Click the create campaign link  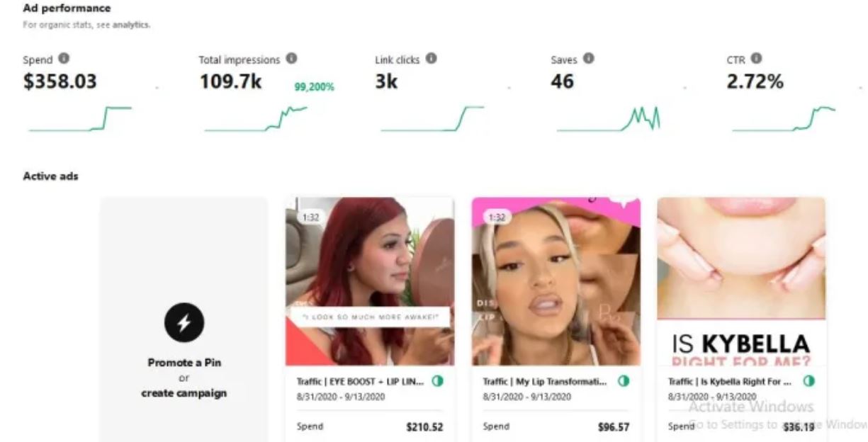click(x=184, y=392)
